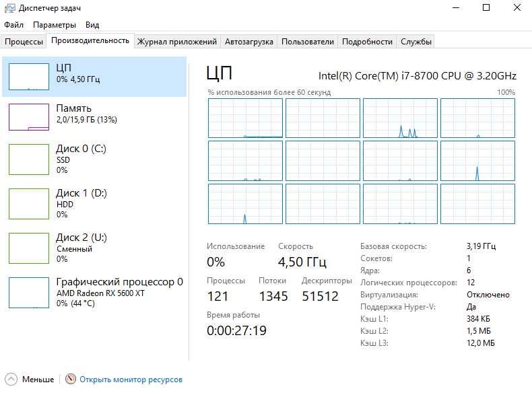Click the Потоки value 1345
532x395 pixels.
(x=273, y=296)
